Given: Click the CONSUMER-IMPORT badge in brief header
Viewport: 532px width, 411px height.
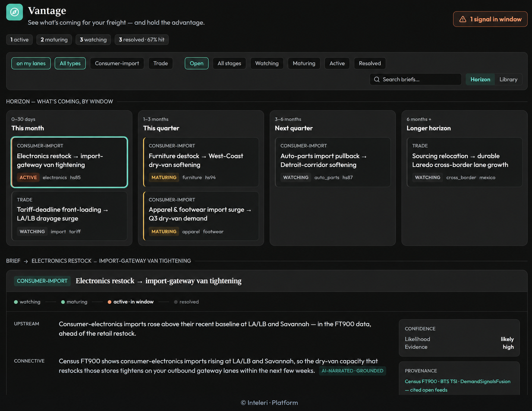Looking at the screenshot, I should 42,281.
